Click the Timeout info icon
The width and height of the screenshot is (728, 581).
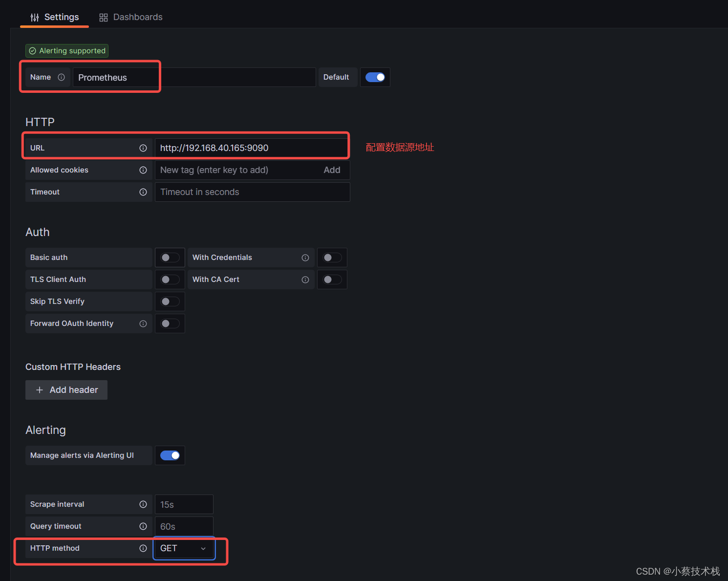click(x=143, y=192)
